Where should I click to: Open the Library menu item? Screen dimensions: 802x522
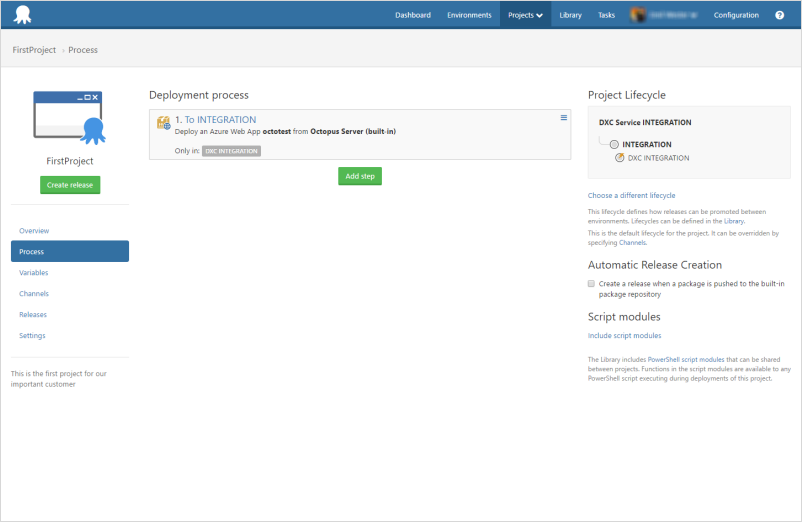[x=570, y=15]
